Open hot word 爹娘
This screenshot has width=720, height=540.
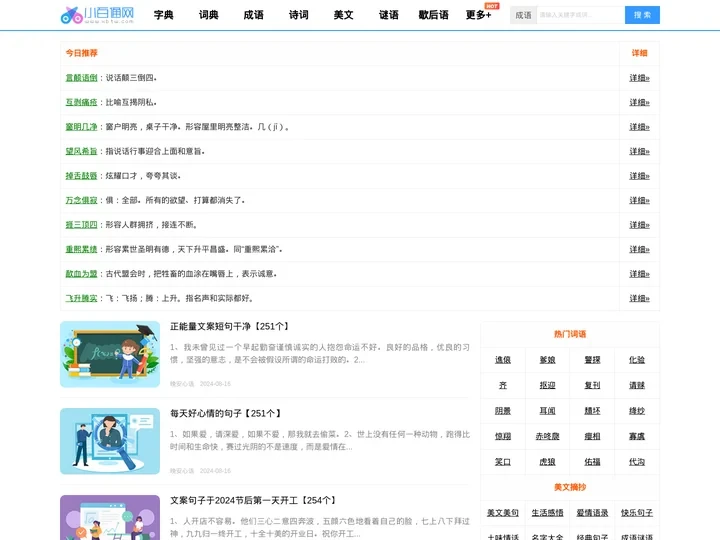547,360
